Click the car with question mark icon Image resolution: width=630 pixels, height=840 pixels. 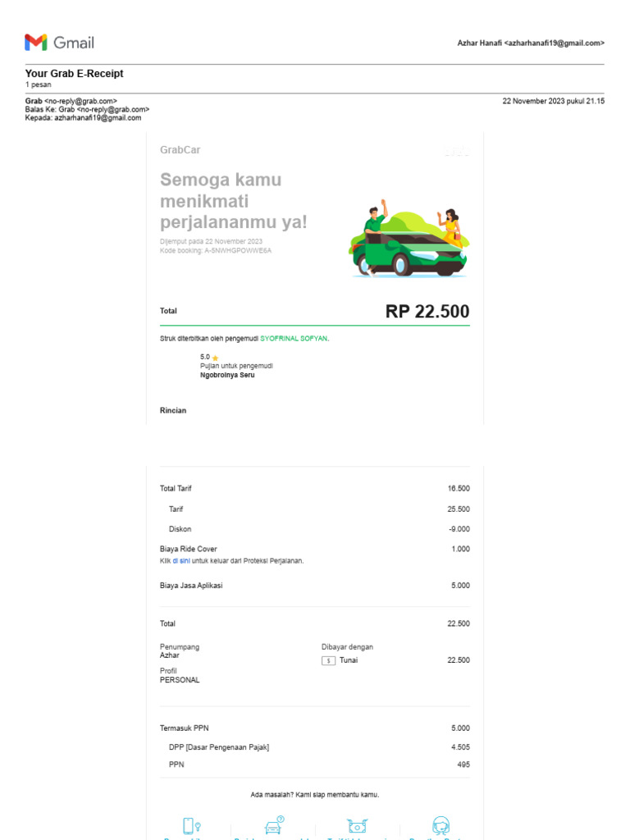[x=274, y=824]
